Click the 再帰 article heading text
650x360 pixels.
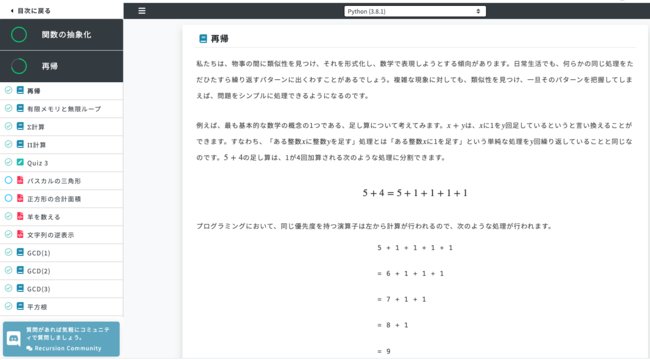pos(219,39)
